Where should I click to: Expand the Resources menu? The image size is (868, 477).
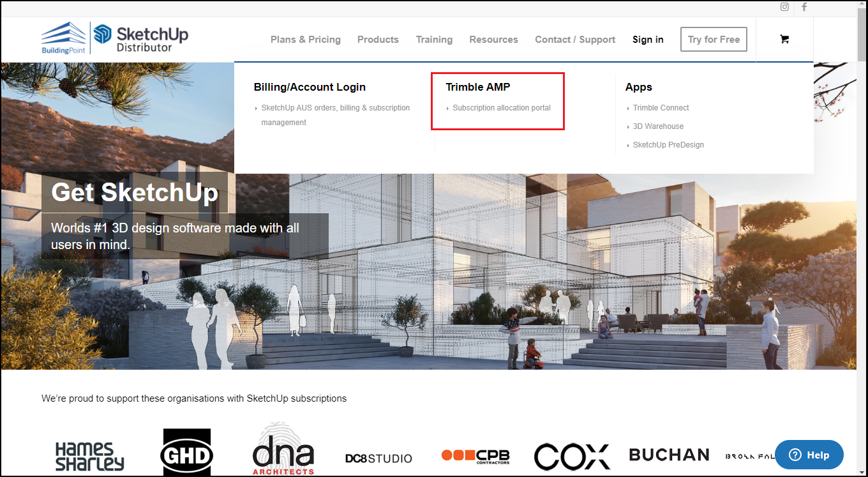(493, 39)
